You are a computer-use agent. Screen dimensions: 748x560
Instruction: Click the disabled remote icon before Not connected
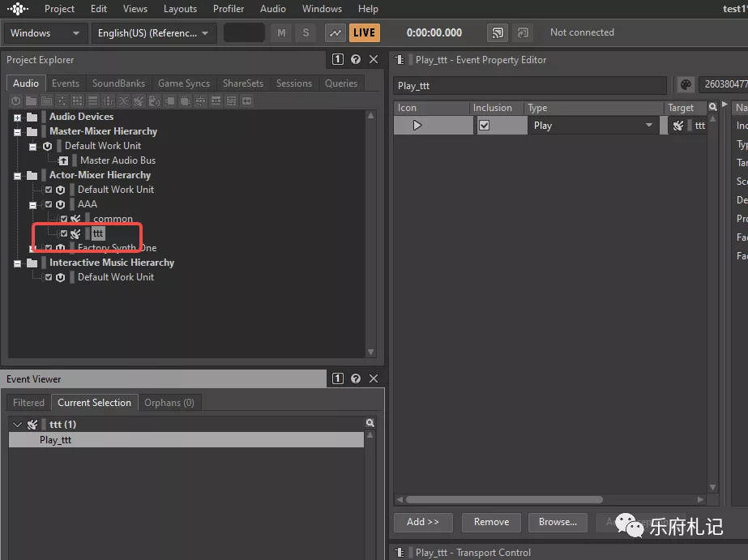[x=523, y=32]
